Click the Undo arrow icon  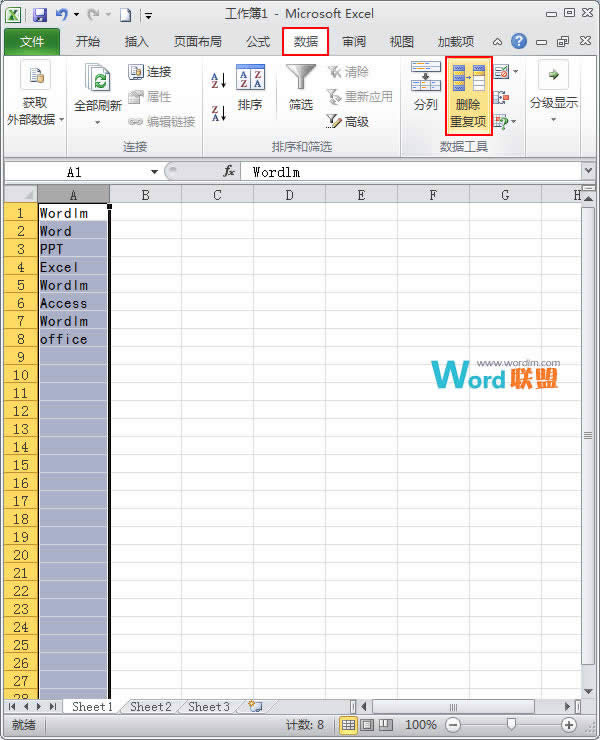(x=61, y=15)
